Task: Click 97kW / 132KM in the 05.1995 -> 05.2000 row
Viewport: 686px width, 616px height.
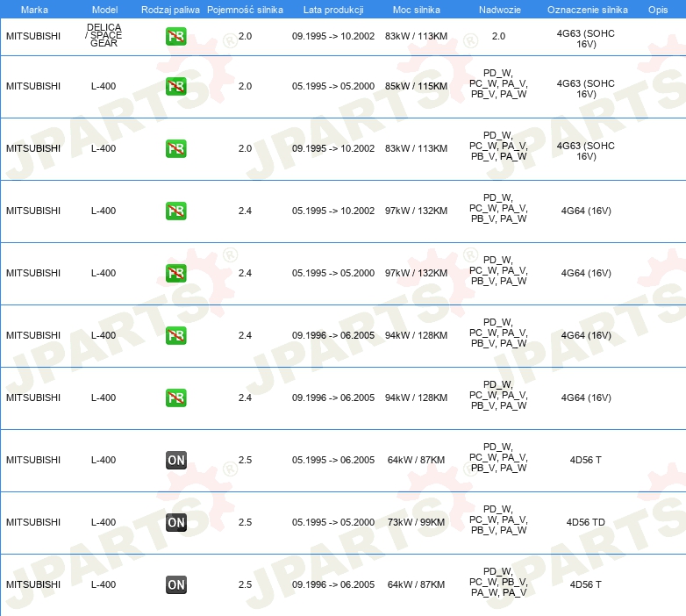Action: 416,273
